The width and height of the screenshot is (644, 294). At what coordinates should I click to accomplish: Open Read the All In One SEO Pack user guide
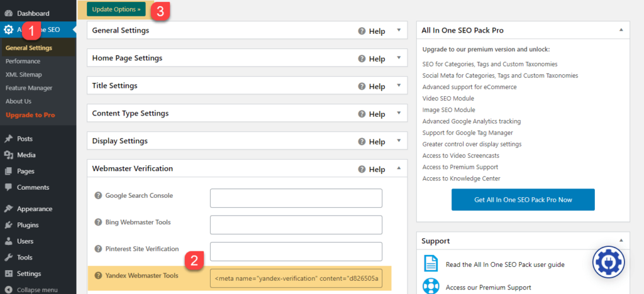coord(505,264)
